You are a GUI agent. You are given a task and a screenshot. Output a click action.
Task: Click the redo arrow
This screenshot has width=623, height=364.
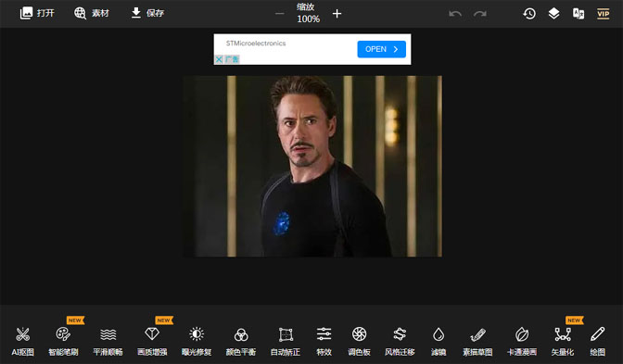point(480,14)
